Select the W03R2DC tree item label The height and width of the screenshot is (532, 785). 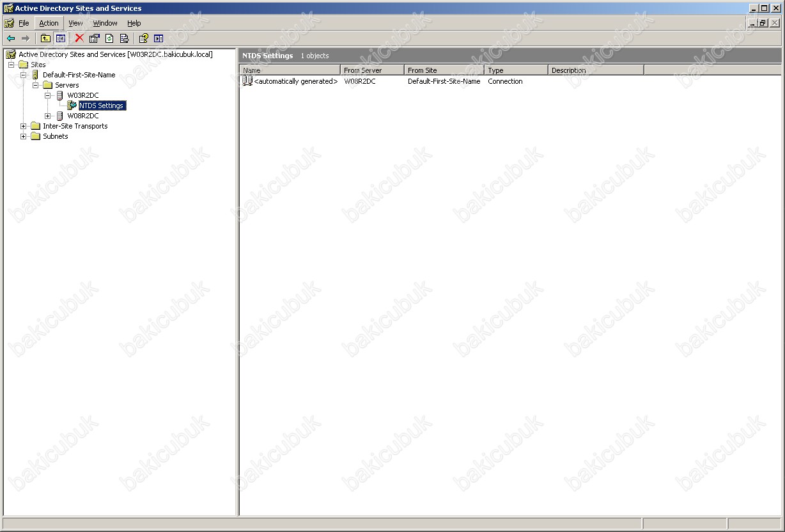coord(83,95)
